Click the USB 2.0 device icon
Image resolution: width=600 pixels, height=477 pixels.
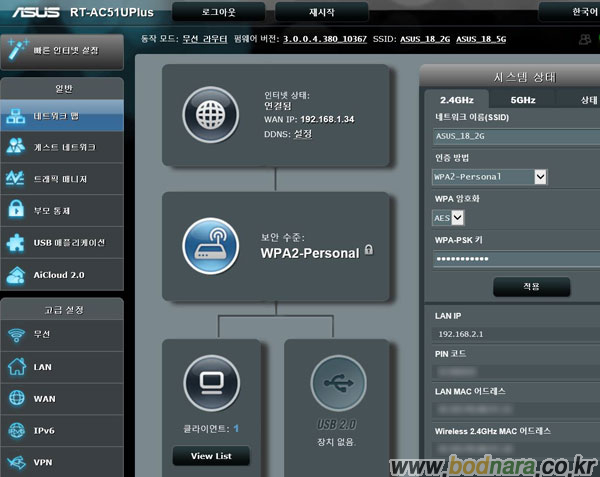[339, 383]
